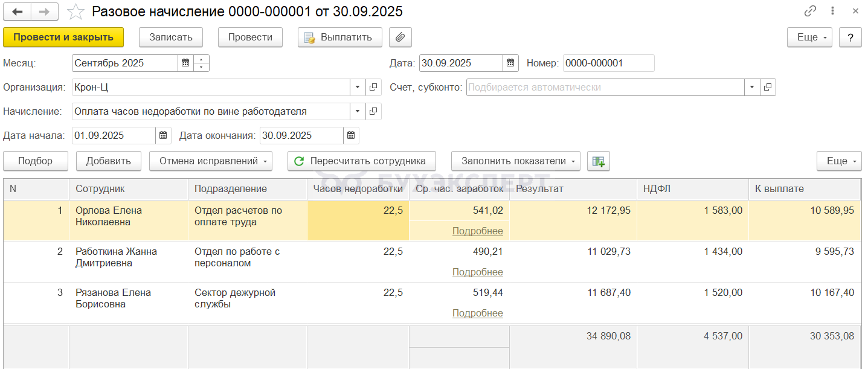Open calendar for Дата начала
The width and height of the screenshot is (868, 369).
[163, 135]
